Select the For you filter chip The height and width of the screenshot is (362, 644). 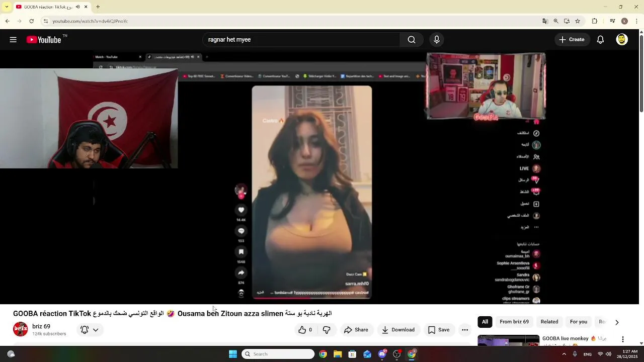[579, 322]
